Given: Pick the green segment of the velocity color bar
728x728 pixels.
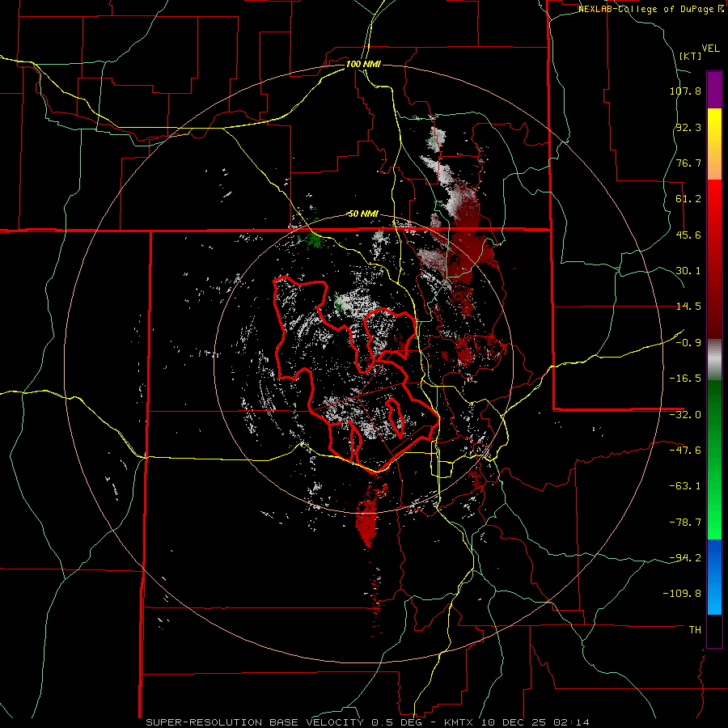Looking at the screenshot, I should (714, 459).
